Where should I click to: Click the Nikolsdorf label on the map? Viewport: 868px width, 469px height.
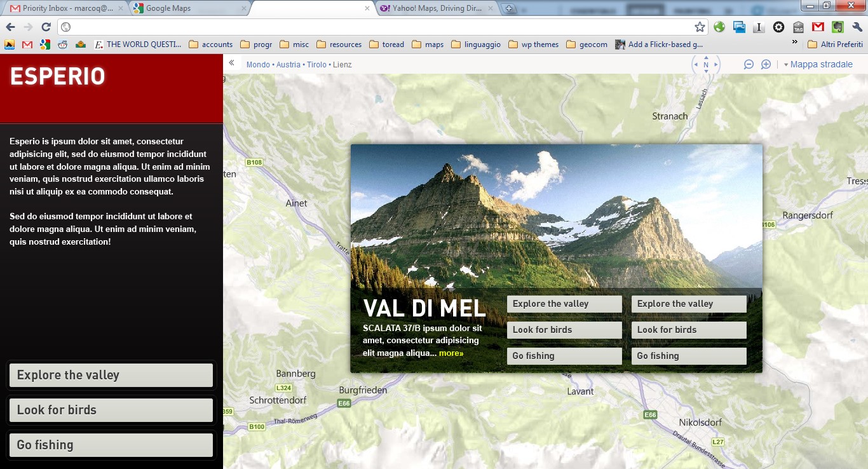coord(700,423)
